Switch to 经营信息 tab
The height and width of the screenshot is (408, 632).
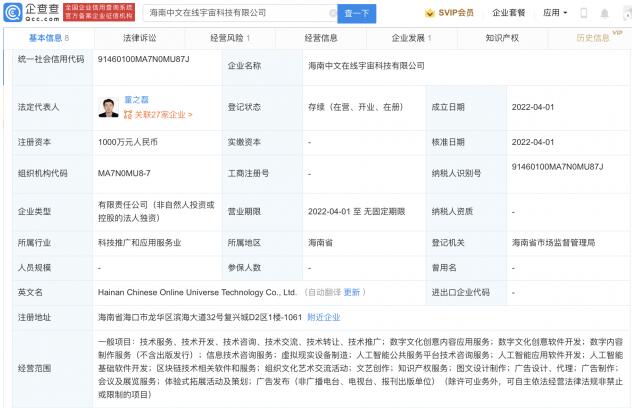point(321,38)
